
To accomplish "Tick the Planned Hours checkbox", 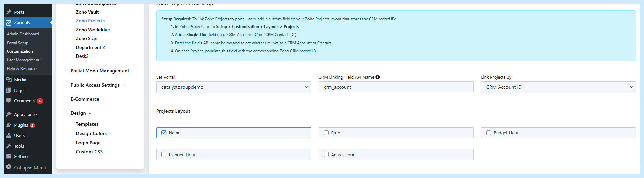I will point(164,155).
